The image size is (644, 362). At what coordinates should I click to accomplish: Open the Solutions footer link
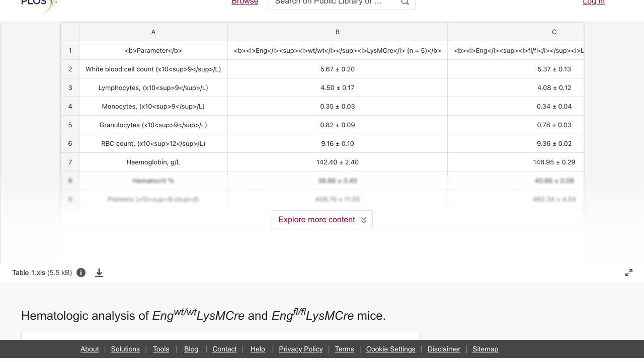[x=125, y=349]
